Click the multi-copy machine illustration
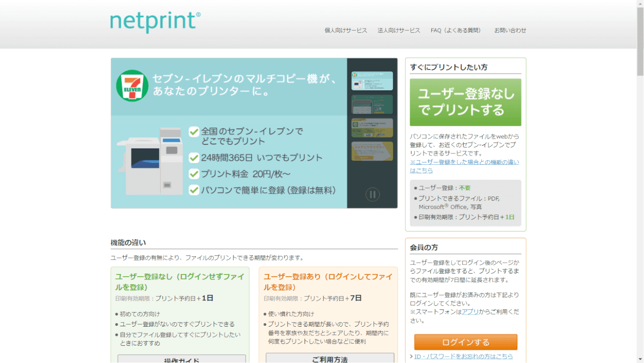644x363 pixels. click(x=150, y=161)
